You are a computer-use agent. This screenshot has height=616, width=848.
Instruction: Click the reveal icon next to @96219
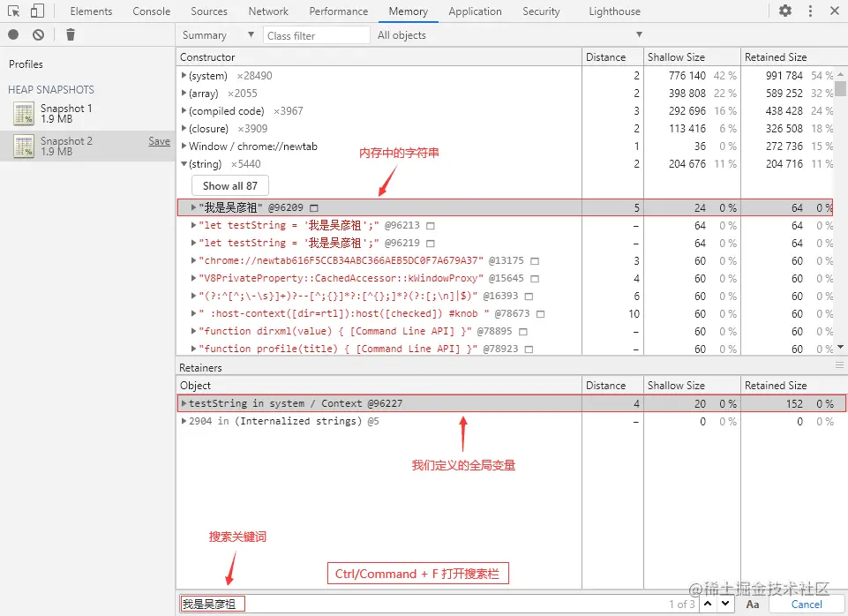[431, 244]
